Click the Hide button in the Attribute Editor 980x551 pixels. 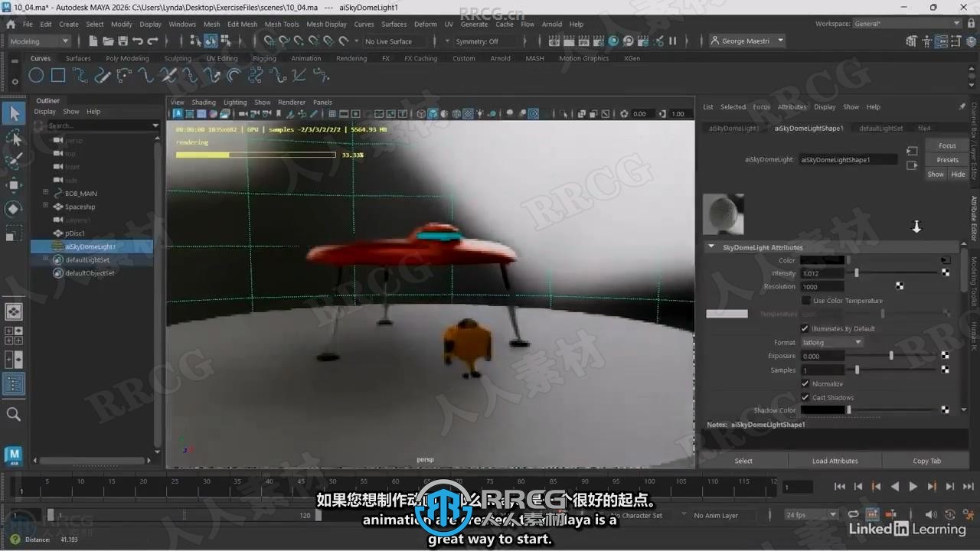click(958, 174)
